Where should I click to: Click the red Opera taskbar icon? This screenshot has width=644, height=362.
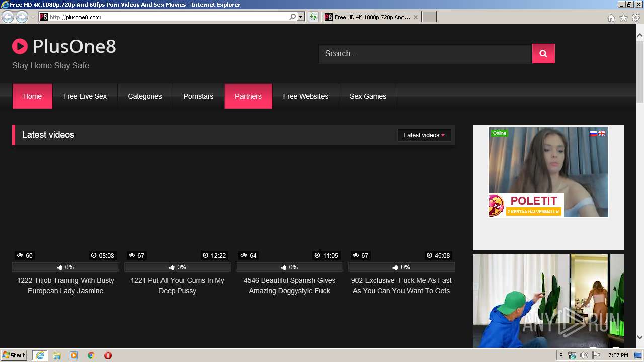108,355
